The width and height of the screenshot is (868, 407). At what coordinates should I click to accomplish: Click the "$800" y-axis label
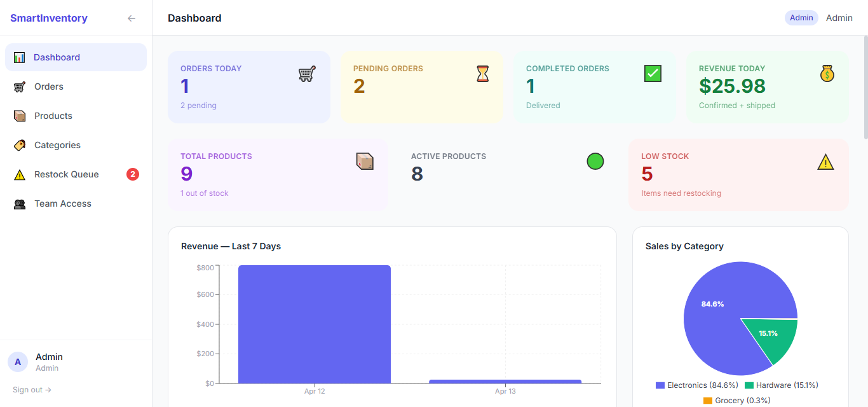[x=205, y=268]
